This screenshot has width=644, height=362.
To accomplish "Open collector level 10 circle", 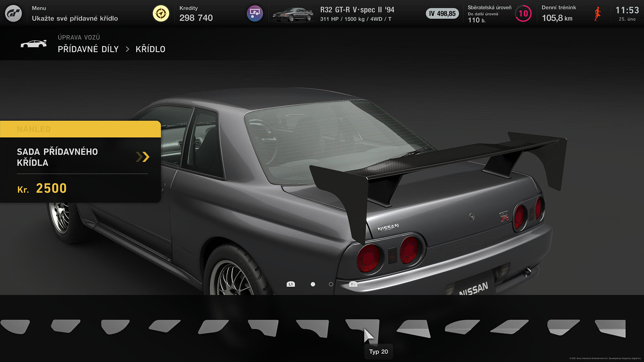I will point(523,14).
